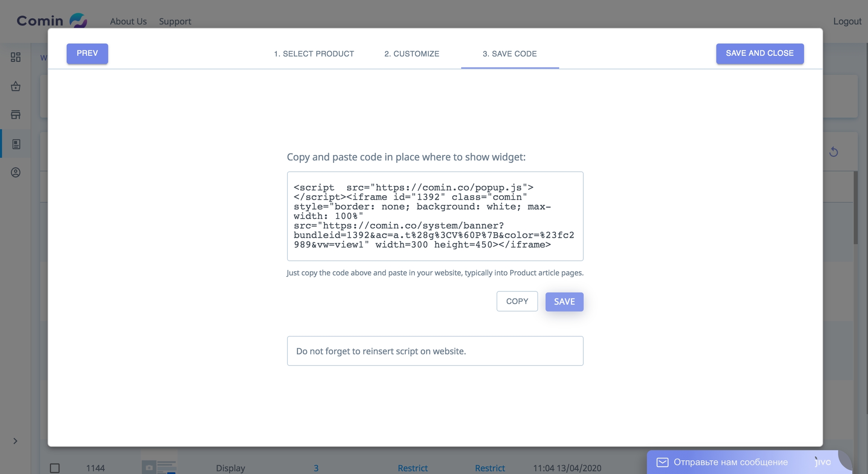868x474 pixels.
Task: Click the SAVE button below the code
Action: tap(564, 301)
